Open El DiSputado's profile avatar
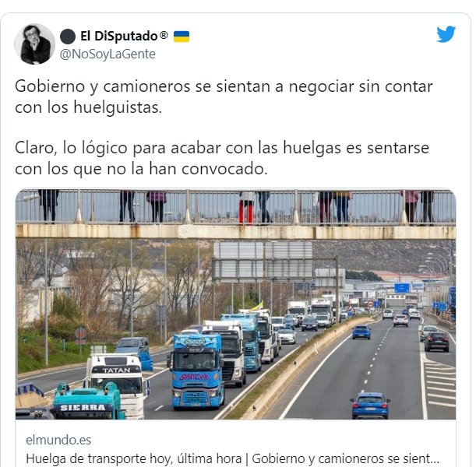The height and width of the screenshot is (467, 476). point(34,44)
